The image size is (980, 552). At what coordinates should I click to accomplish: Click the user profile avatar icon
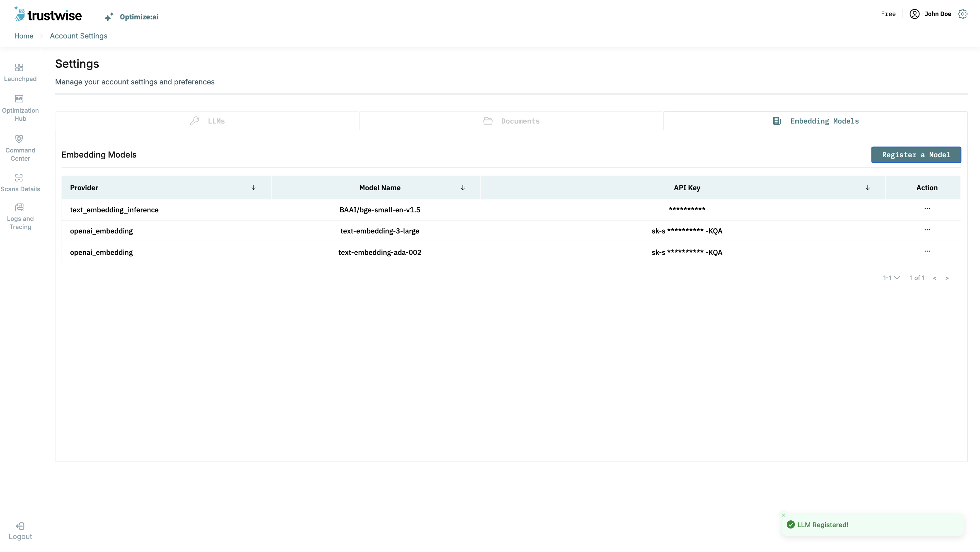click(x=914, y=14)
